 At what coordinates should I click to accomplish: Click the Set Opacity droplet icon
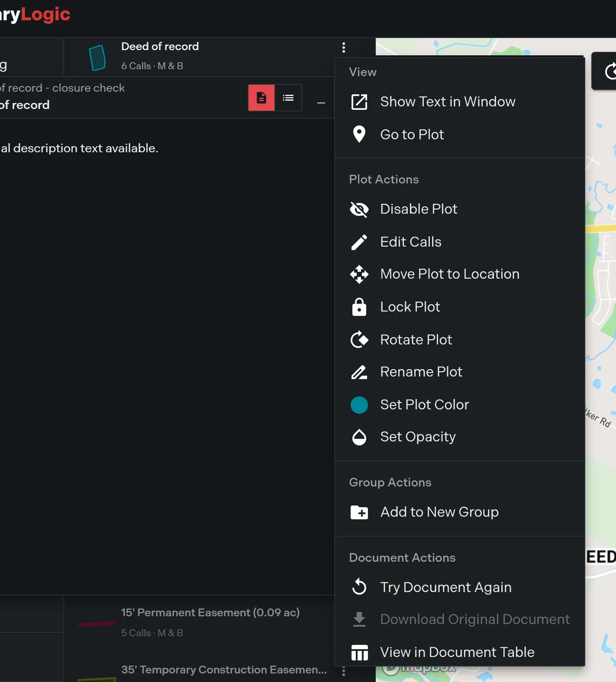[359, 437]
